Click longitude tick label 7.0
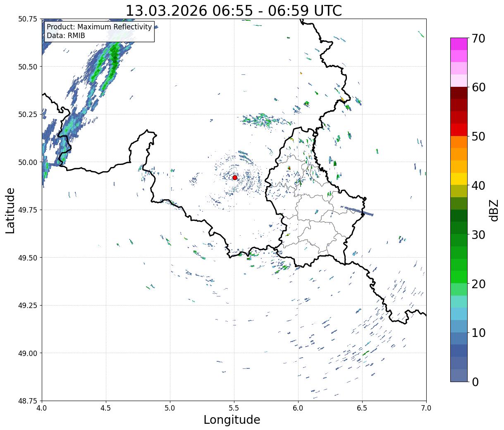Screen dimensions: 504x430 point(426,408)
